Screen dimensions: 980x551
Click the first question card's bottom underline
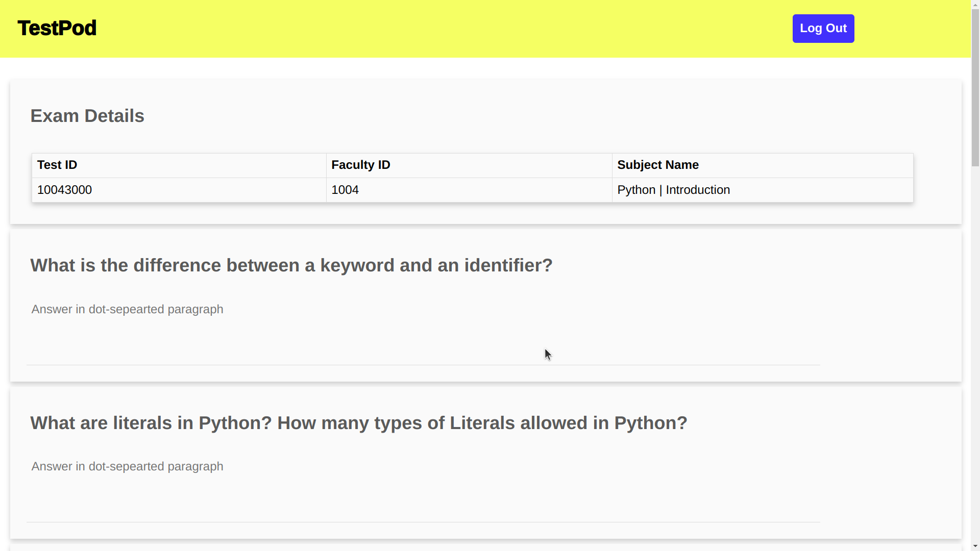coord(423,365)
